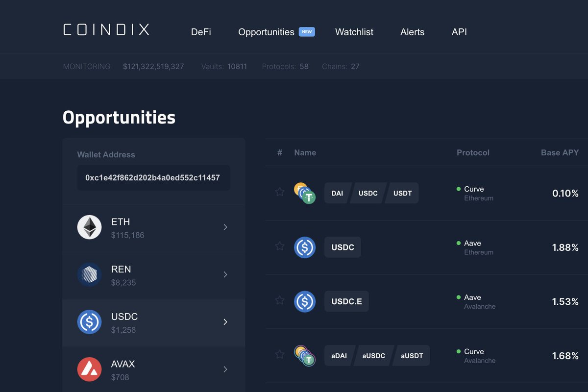Image resolution: width=588 pixels, height=392 pixels.
Task: Sort by the Name column header
Action: (x=305, y=153)
